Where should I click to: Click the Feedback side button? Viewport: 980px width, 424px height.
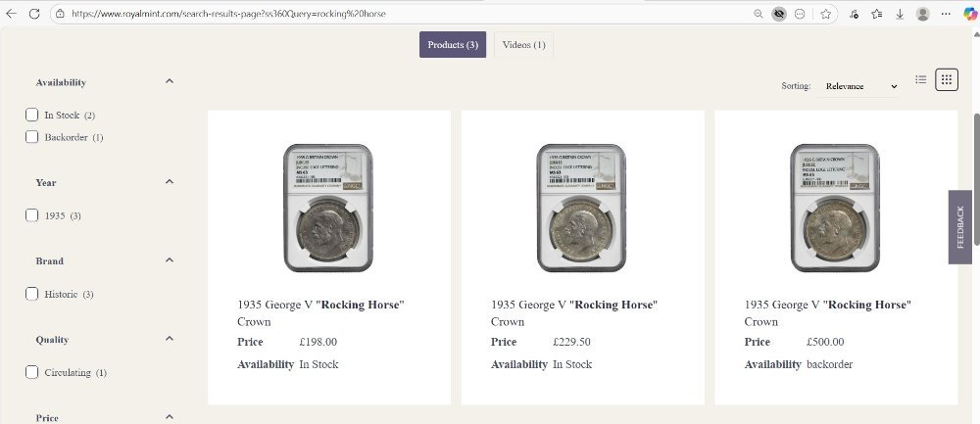pos(960,227)
